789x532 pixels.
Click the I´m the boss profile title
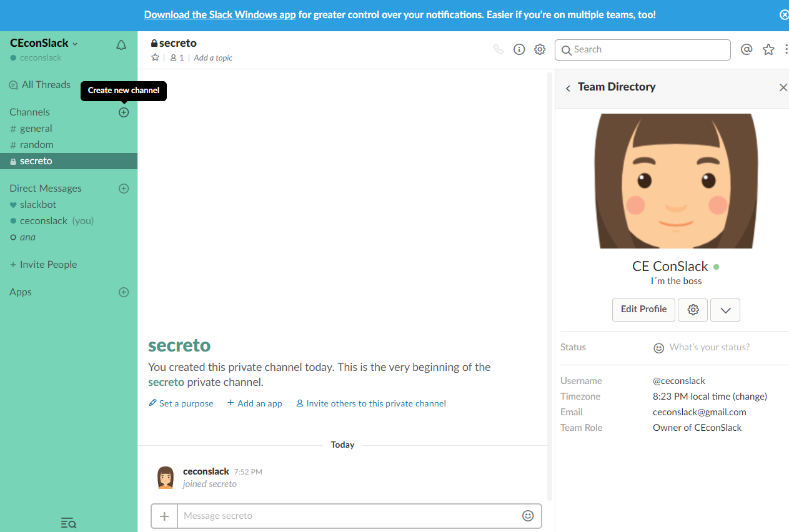tap(676, 281)
